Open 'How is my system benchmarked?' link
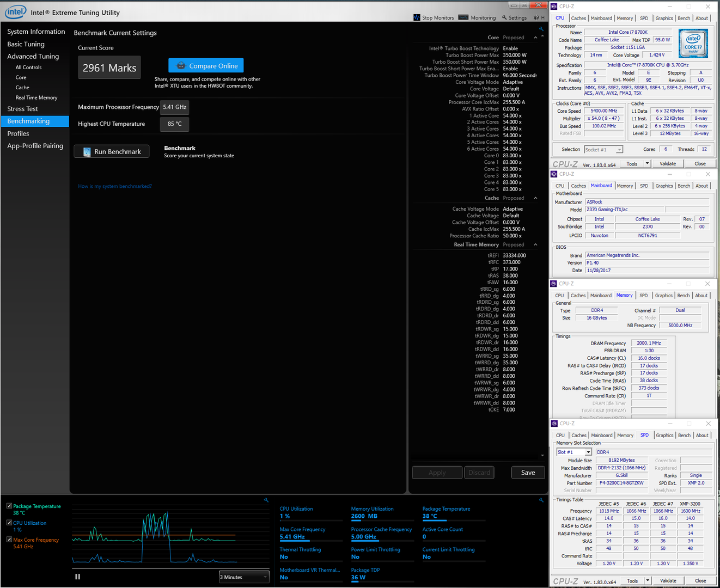The width and height of the screenshot is (720, 588). pyautogui.click(x=115, y=186)
